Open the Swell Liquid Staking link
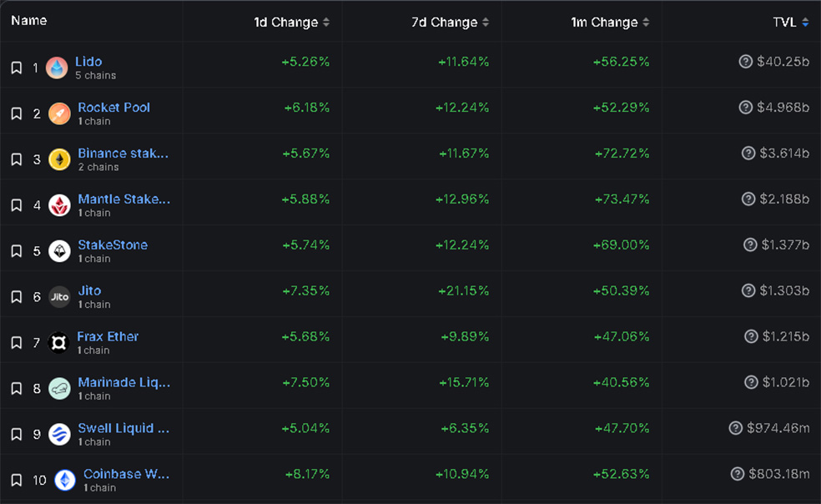 123,428
